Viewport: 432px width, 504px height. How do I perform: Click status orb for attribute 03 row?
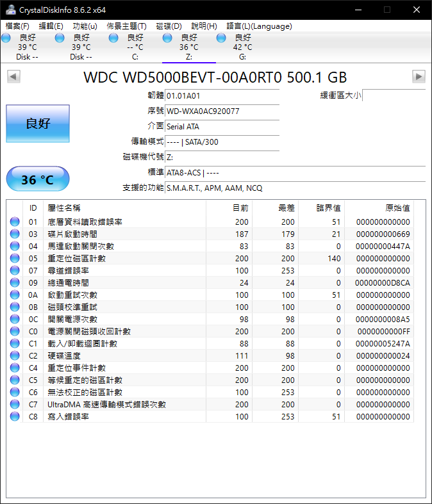(x=15, y=234)
